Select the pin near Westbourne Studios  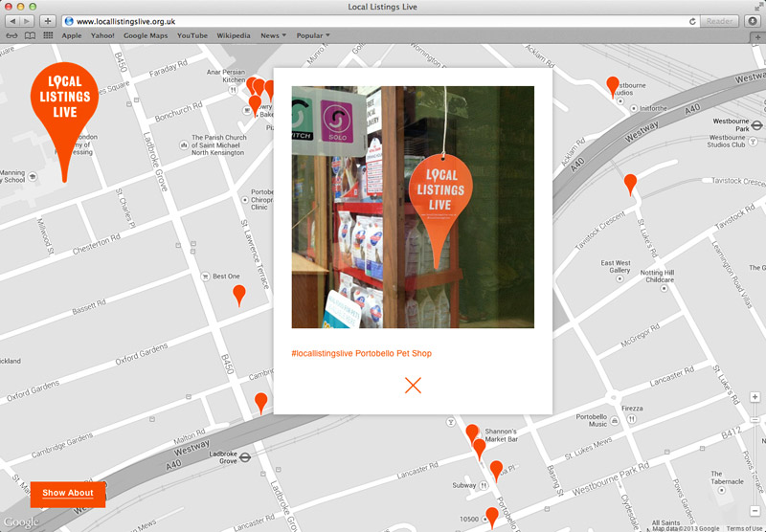click(613, 87)
